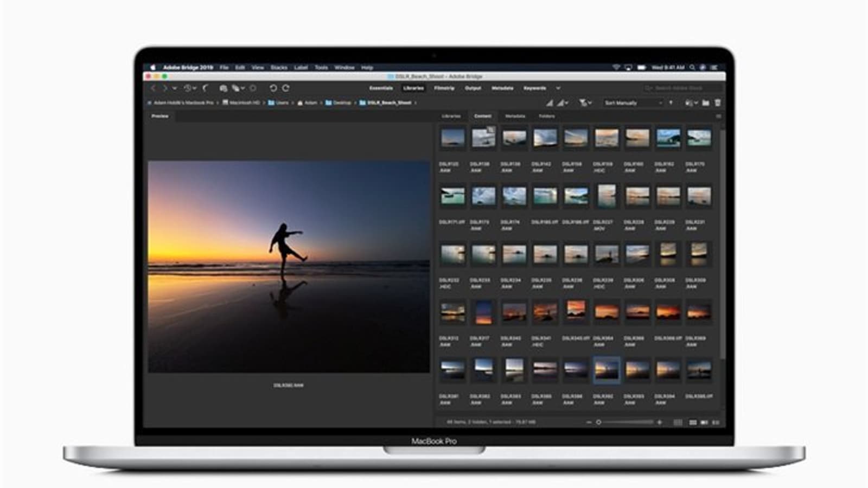
Task: Open the Adobe Bridge 2019 app menu
Action: [x=188, y=67]
